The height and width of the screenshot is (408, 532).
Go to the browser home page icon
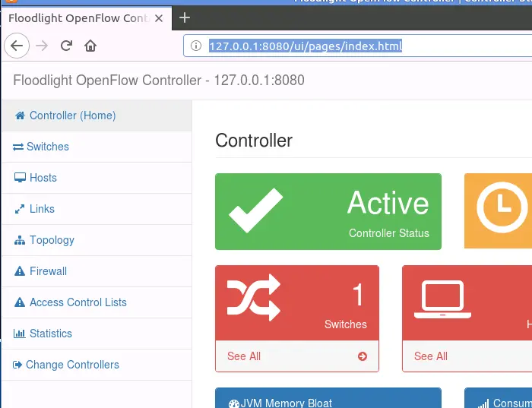[90, 46]
